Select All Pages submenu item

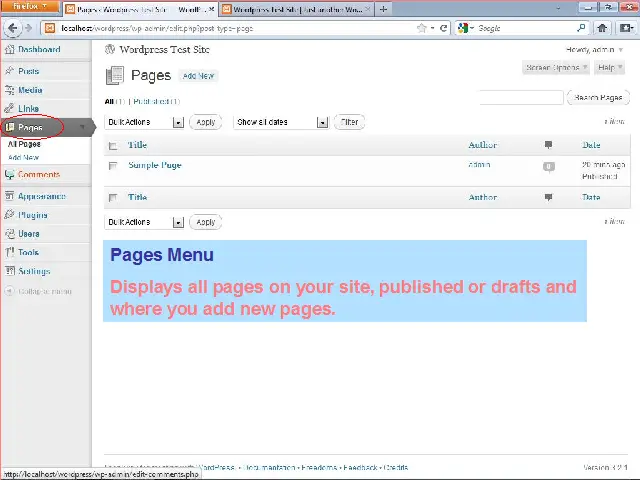tap(24, 144)
